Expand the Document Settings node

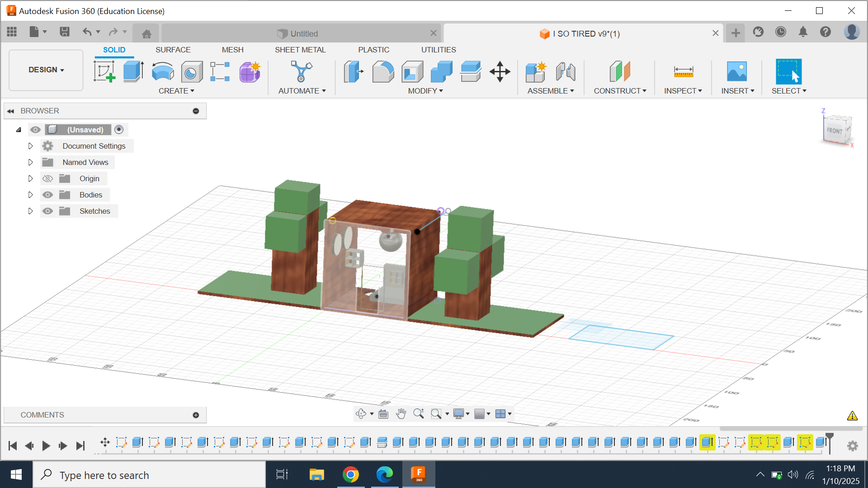tap(30, 146)
